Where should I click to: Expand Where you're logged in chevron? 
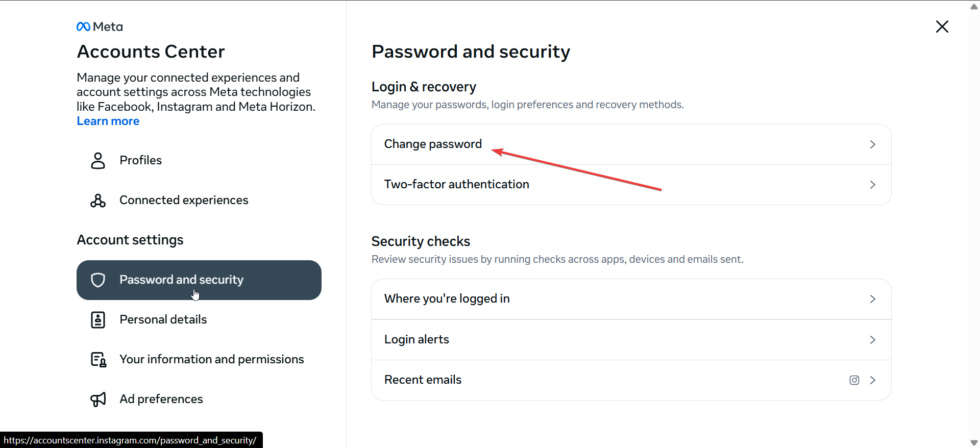point(873,299)
